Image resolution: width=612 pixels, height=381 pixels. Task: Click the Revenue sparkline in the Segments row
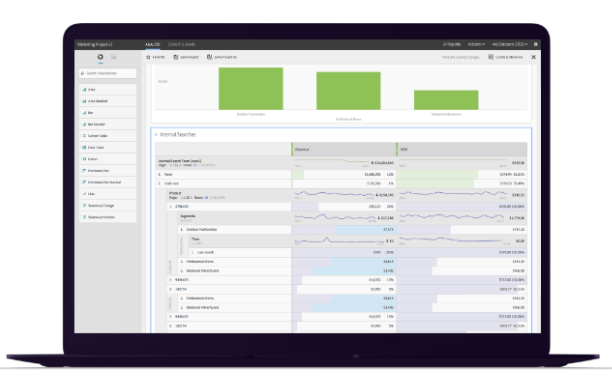(x=334, y=217)
